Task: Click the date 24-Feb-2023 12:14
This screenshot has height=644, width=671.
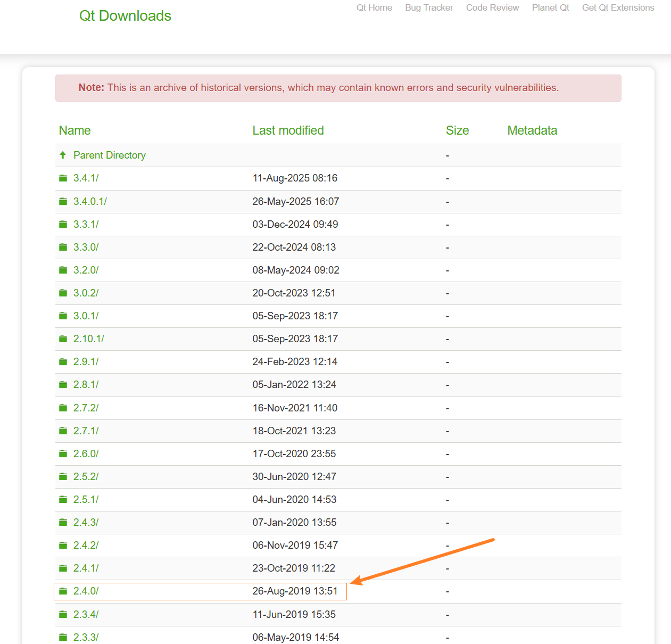Action: [x=295, y=361]
